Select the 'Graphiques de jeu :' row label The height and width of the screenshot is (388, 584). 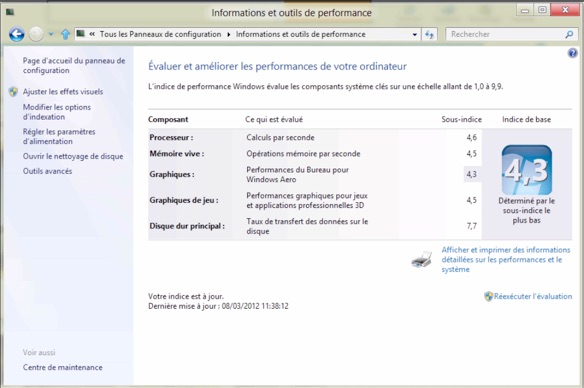pyautogui.click(x=184, y=200)
